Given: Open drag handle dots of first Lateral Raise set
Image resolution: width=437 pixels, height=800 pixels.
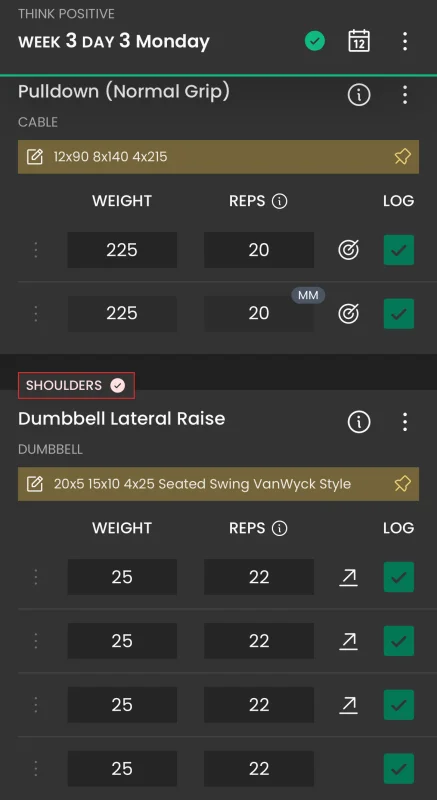Looking at the screenshot, I should [36, 577].
